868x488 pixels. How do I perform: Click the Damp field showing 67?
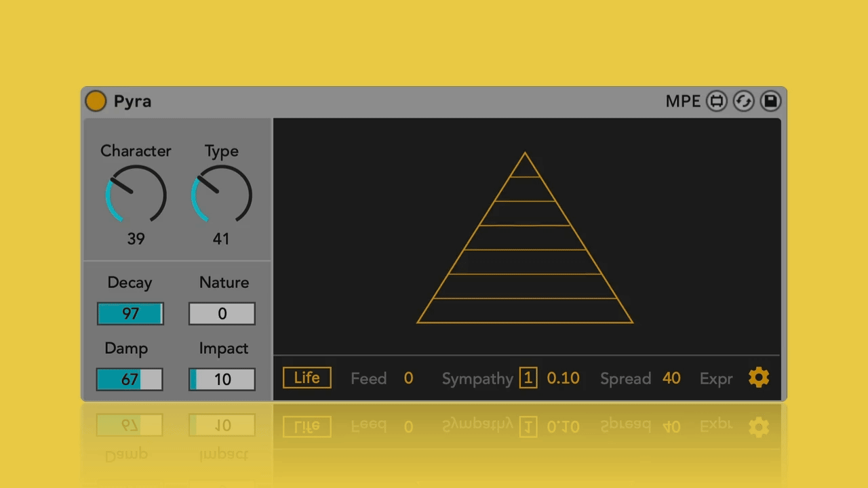(130, 380)
